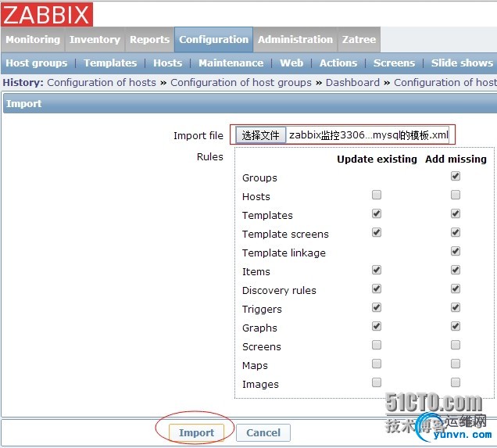Select the Configuration menu tab
This screenshot has height=448, width=497.
[213, 40]
